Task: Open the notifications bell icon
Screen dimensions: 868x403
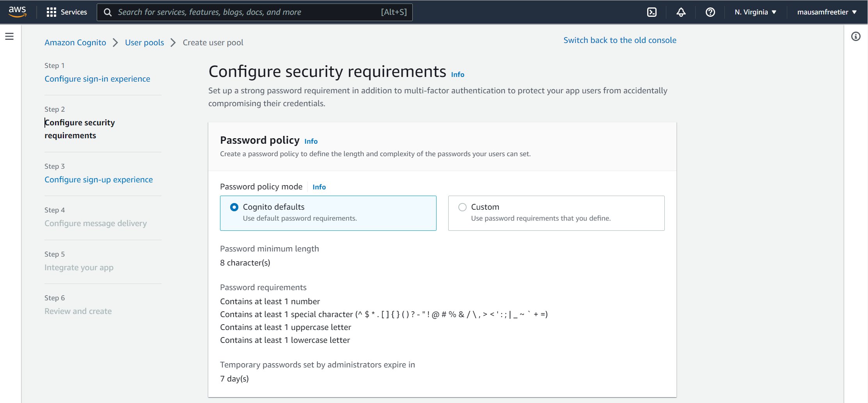Action: coord(681,12)
